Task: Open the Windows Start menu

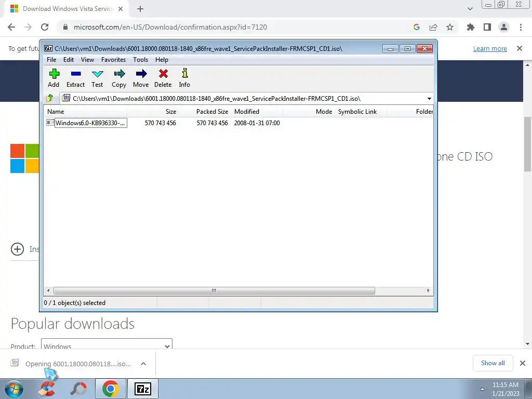Action: (14, 389)
